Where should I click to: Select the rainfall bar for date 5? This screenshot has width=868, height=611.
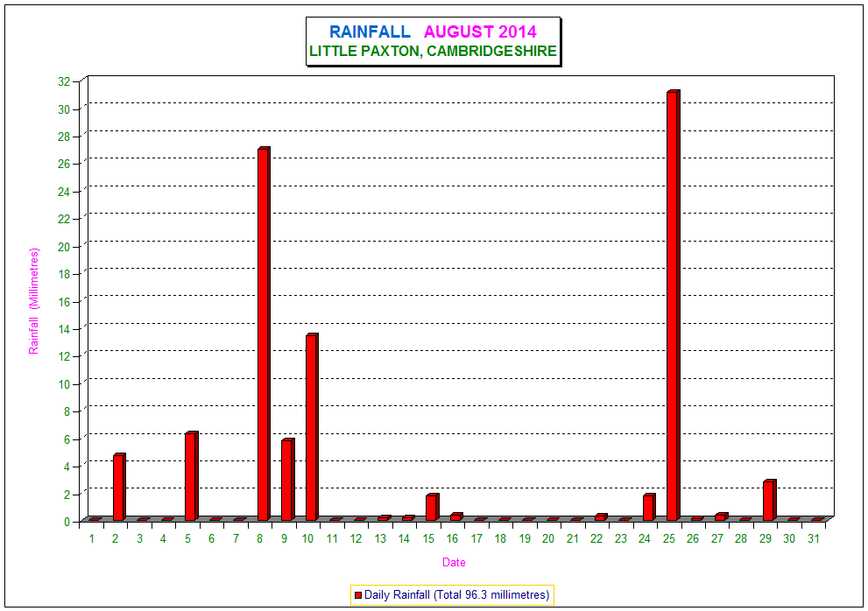pos(192,476)
